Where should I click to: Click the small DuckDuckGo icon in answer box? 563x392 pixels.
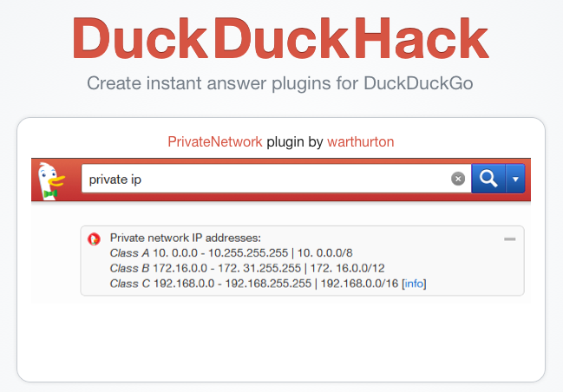(x=94, y=238)
